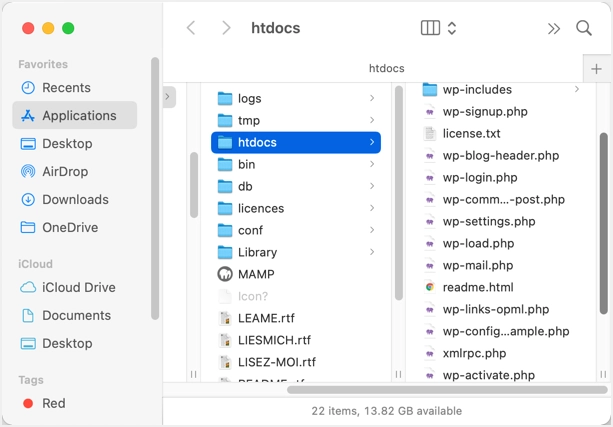This screenshot has width=613, height=427.
Task: Open the MAMP application icon
Action: [225, 274]
